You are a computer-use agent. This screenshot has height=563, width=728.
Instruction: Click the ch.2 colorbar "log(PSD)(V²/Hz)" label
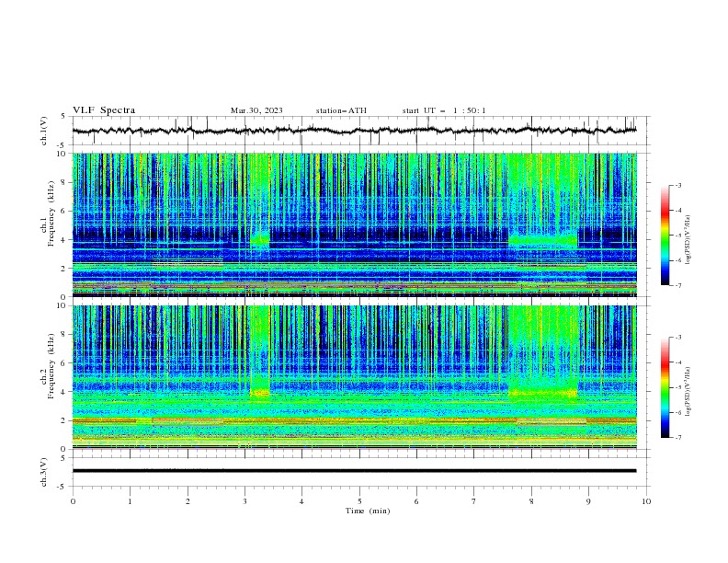[x=688, y=391]
